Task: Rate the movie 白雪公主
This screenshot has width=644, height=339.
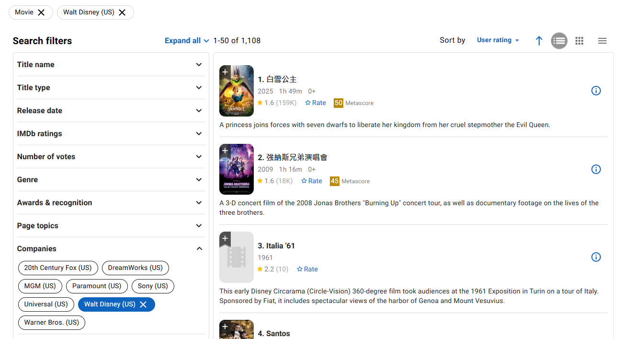Action: pos(316,103)
